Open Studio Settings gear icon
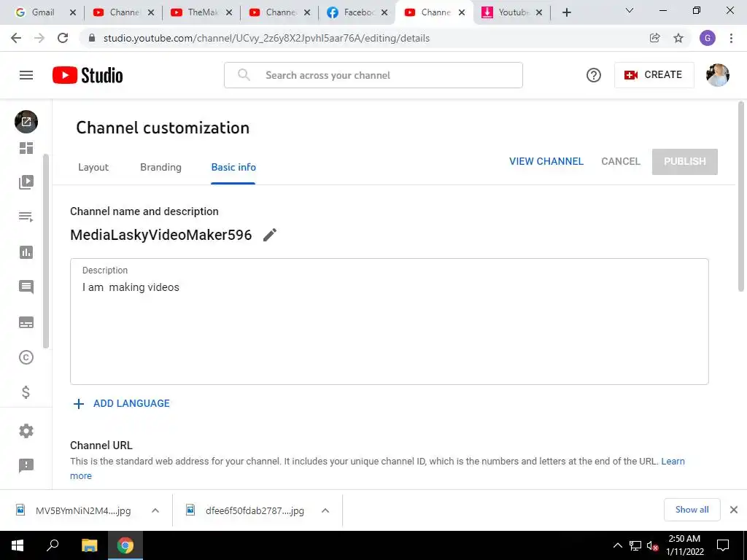This screenshot has width=747, height=560. pyautogui.click(x=26, y=431)
